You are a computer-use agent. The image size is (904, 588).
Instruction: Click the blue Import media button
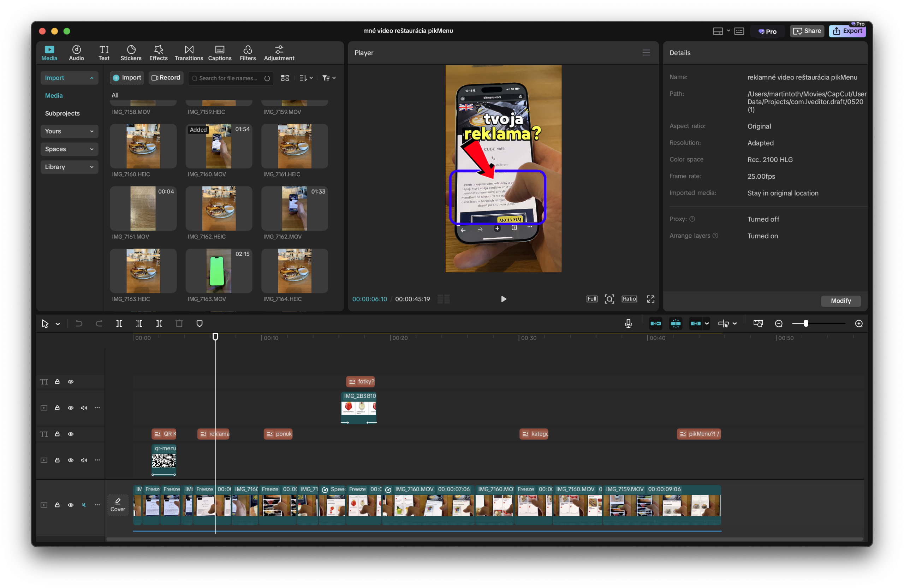point(127,78)
